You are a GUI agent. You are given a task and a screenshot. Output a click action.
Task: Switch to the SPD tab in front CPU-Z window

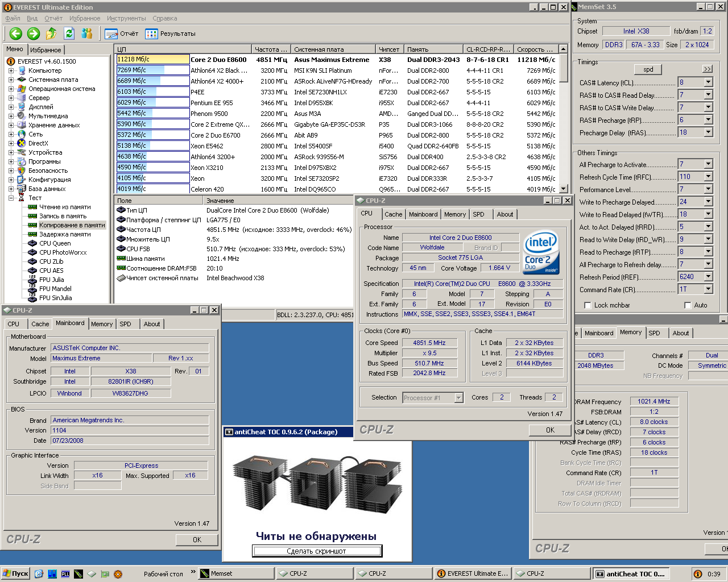click(x=478, y=214)
